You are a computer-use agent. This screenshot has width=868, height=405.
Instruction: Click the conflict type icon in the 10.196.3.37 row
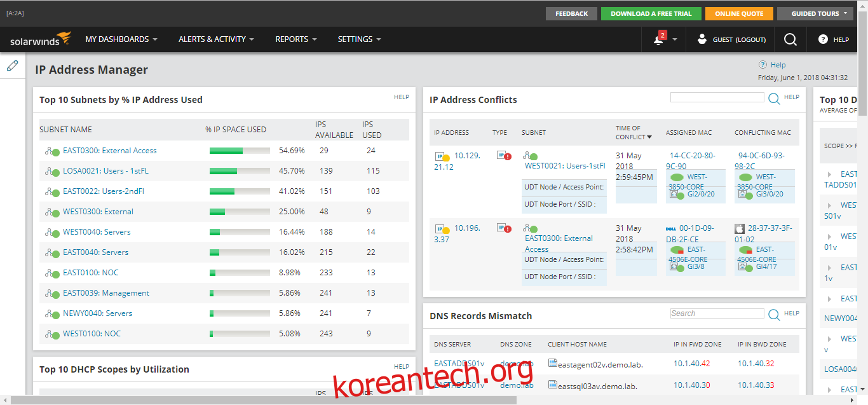tap(504, 228)
